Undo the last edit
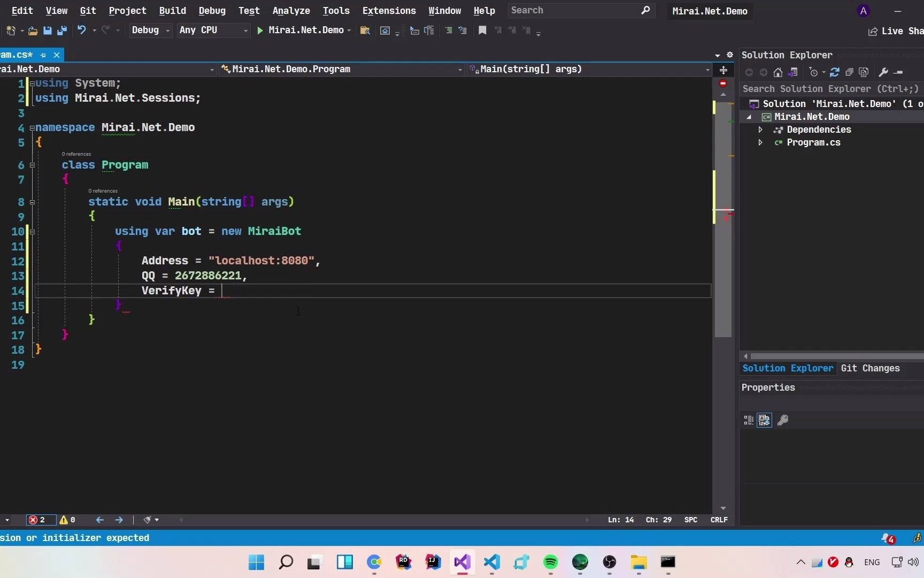This screenshot has height=578, width=924. coord(81,30)
